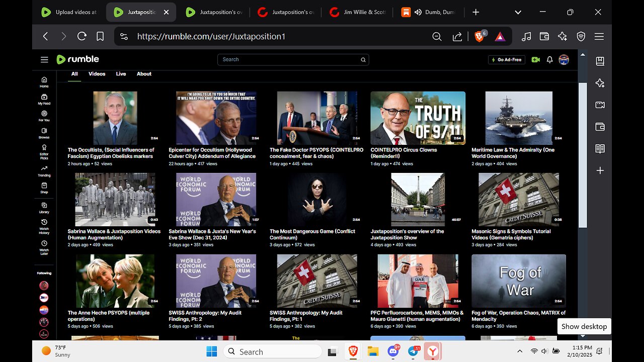Open File Explorer from taskbar
The width and height of the screenshot is (644, 362).
pos(373,351)
